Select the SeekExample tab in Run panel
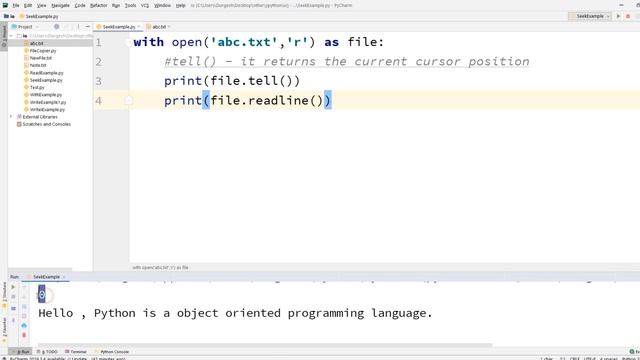640x360 pixels. [x=46, y=277]
